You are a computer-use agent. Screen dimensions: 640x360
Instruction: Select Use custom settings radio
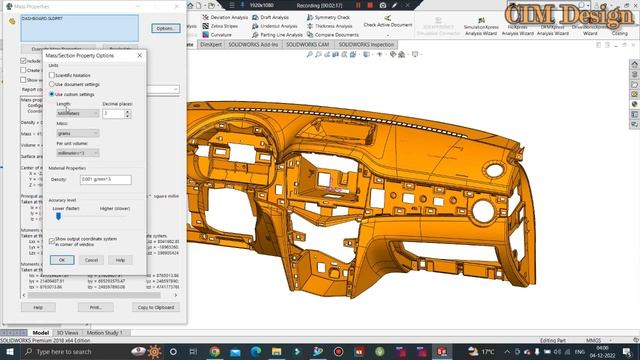52,94
